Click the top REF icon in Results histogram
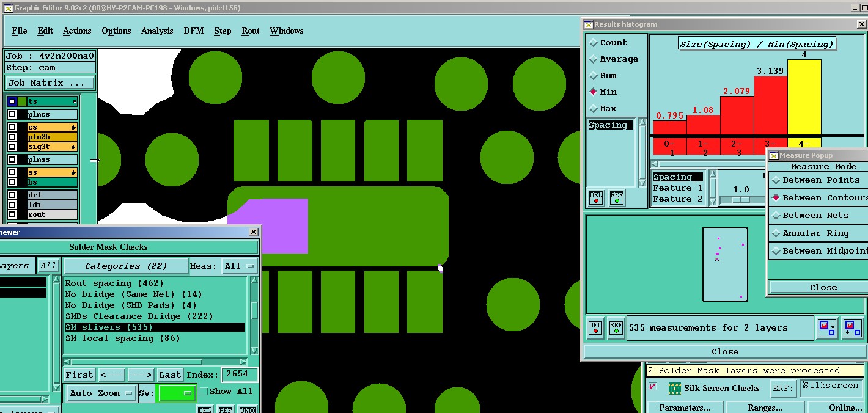The width and height of the screenshot is (868, 413). pos(617,198)
